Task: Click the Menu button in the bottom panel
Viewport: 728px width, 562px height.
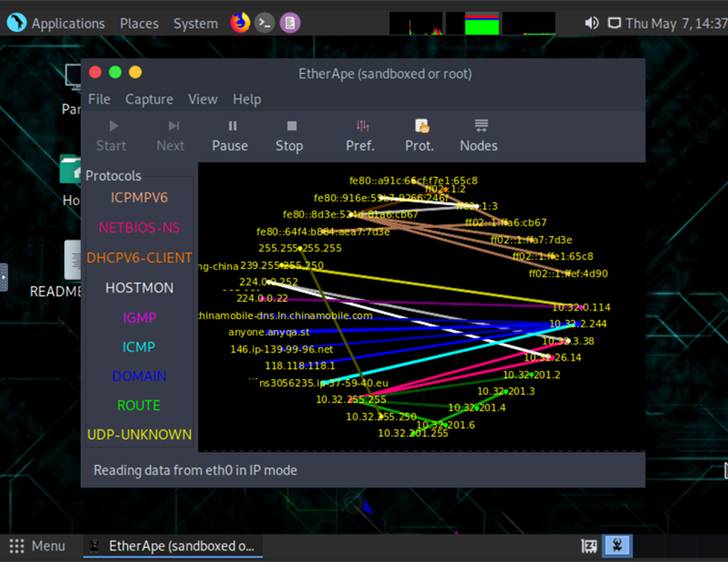Action: (x=37, y=546)
